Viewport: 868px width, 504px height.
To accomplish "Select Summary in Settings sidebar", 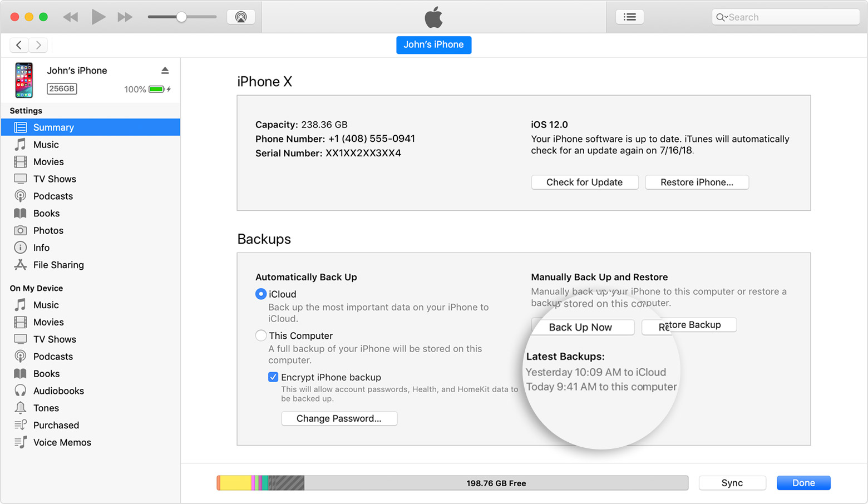I will pyautogui.click(x=53, y=127).
